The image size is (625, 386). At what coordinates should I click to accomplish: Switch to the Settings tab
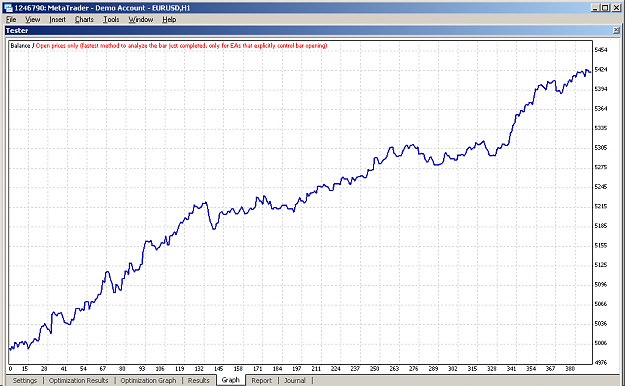pyautogui.click(x=25, y=380)
